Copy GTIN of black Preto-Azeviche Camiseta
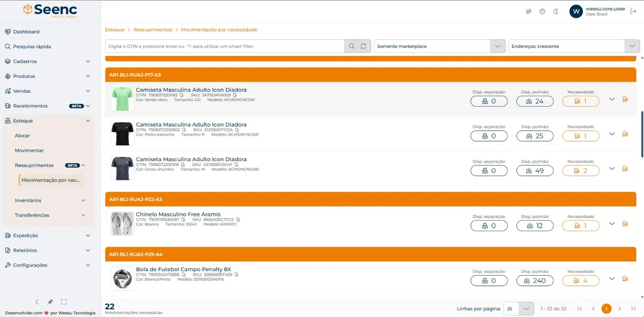The height and width of the screenshot is (317, 644). click(184, 130)
